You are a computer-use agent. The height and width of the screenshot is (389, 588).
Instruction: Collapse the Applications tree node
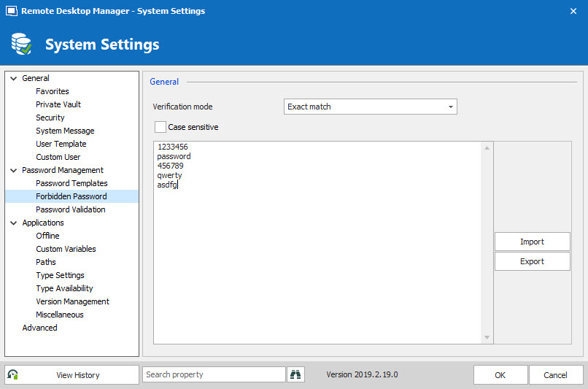click(x=14, y=223)
